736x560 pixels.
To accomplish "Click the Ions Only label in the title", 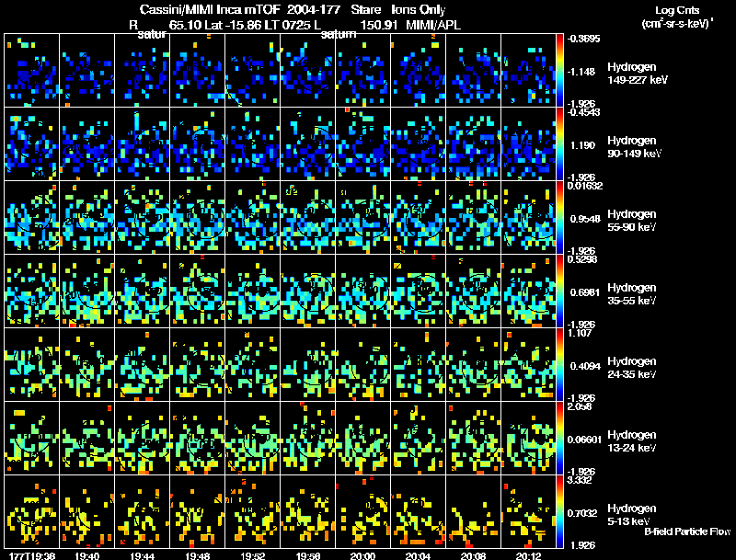I will 419,9.
